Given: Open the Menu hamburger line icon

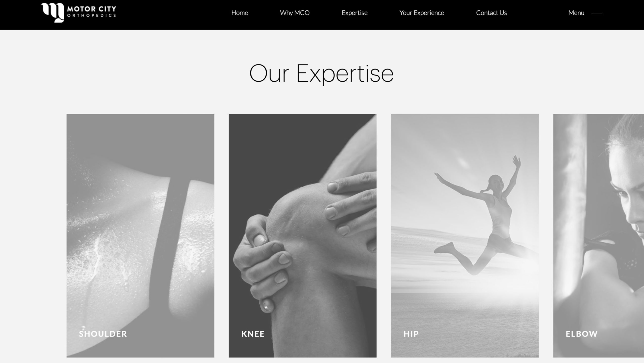Looking at the screenshot, I should pyautogui.click(x=597, y=14).
